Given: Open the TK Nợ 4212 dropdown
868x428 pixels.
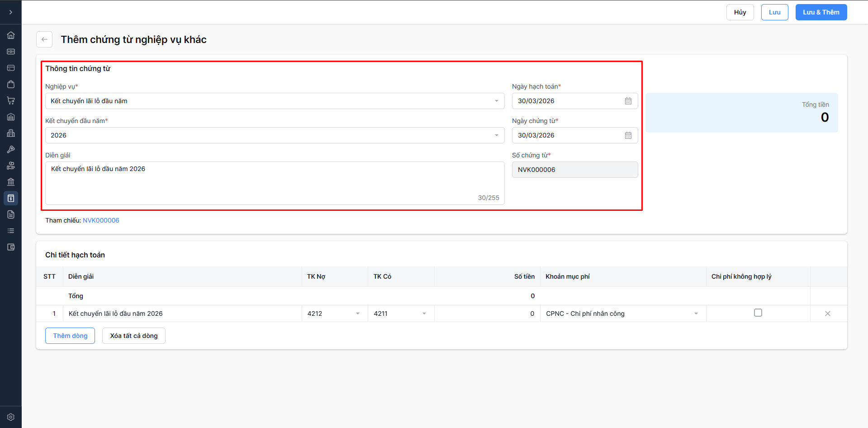Looking at the screenshot, I should pyautogui.click(x=334, y=314).
